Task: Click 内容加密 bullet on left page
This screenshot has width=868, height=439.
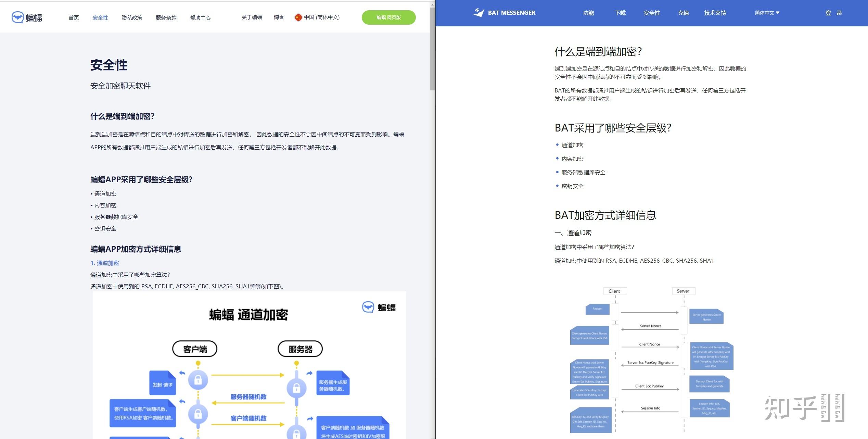Action: coord(105,205)
